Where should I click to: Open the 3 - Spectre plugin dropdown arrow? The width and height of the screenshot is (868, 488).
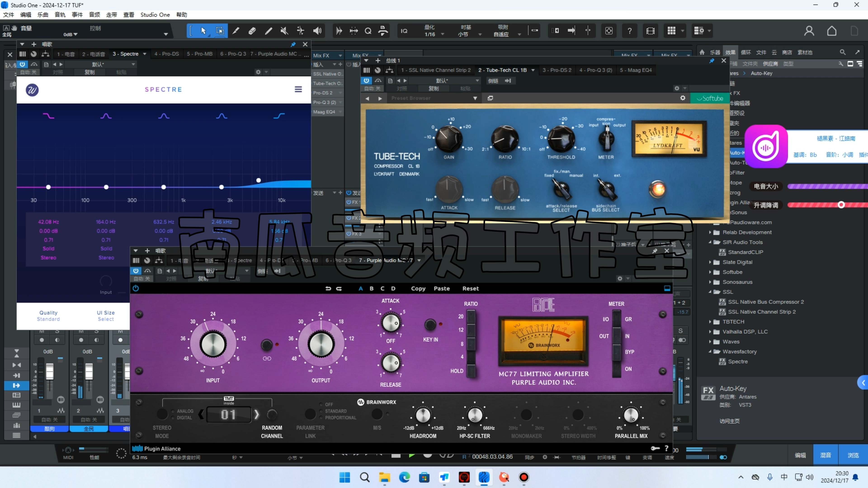(x=145, y=54)
